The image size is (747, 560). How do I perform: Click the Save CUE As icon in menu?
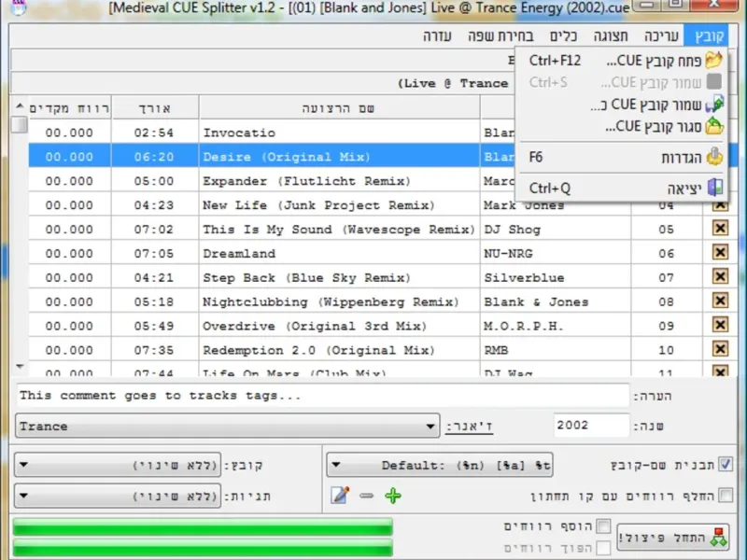click(x=714, y=105)
